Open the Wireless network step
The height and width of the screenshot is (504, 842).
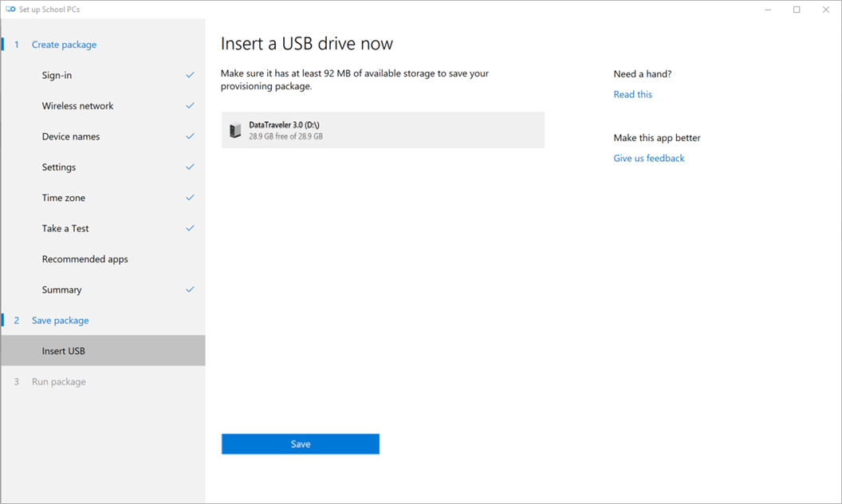[77, 105]
